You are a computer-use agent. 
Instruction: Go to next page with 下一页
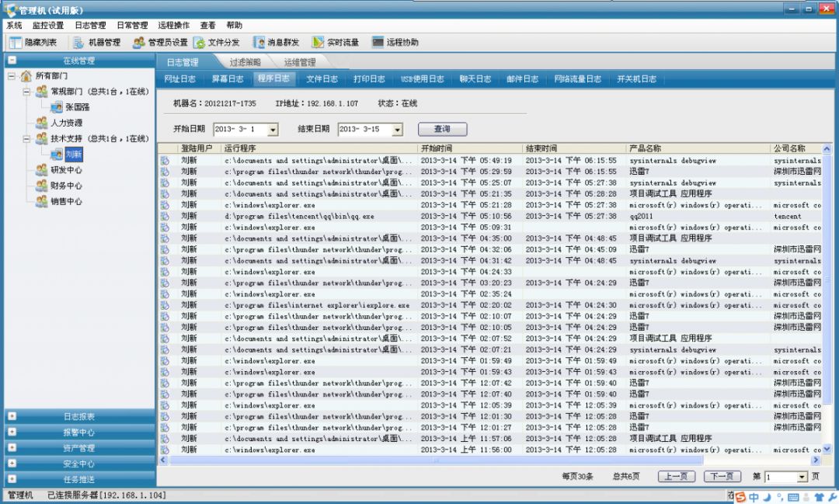click(722, 476)
